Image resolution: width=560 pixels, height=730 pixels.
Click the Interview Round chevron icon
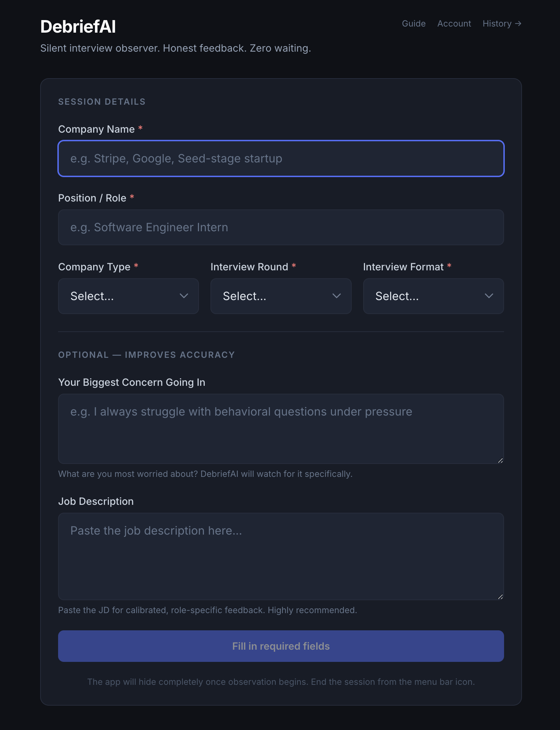click(336, 296)
